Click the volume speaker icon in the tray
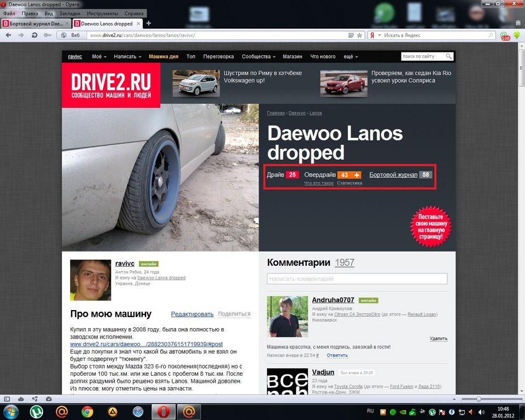 pyautogui.click(x=481, y=412)
